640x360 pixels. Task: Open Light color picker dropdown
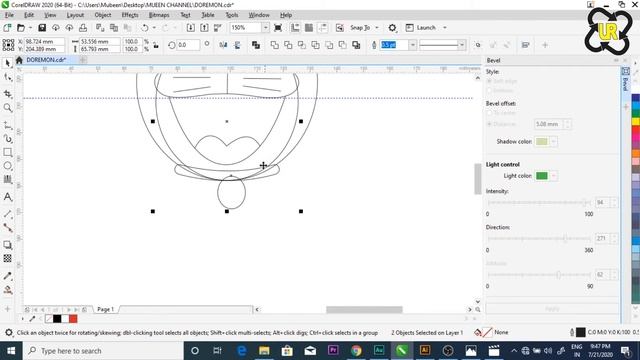[x=553, y=176]
